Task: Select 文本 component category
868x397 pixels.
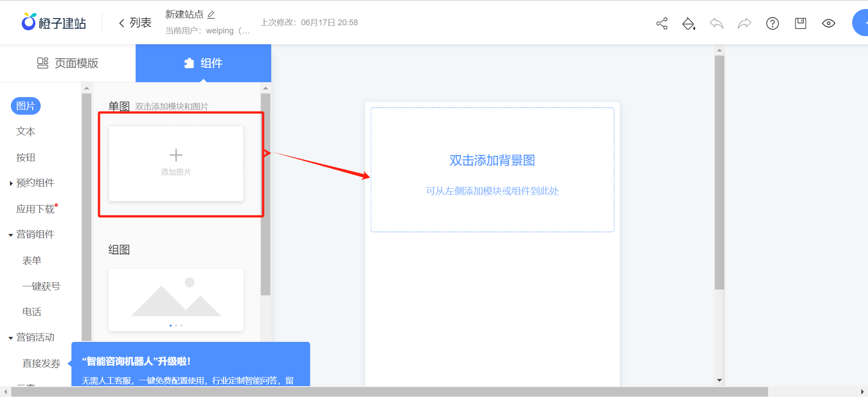Action: tap(26, 131)
